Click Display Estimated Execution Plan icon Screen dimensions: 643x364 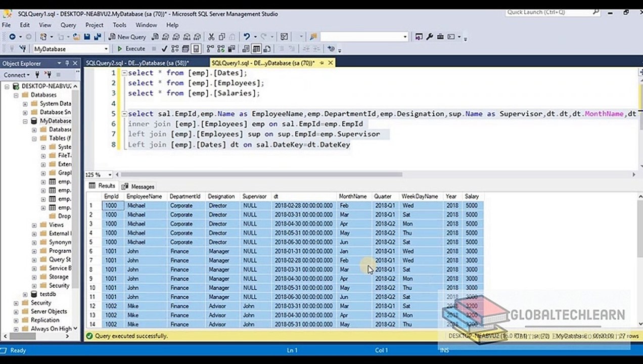(175, 49)
